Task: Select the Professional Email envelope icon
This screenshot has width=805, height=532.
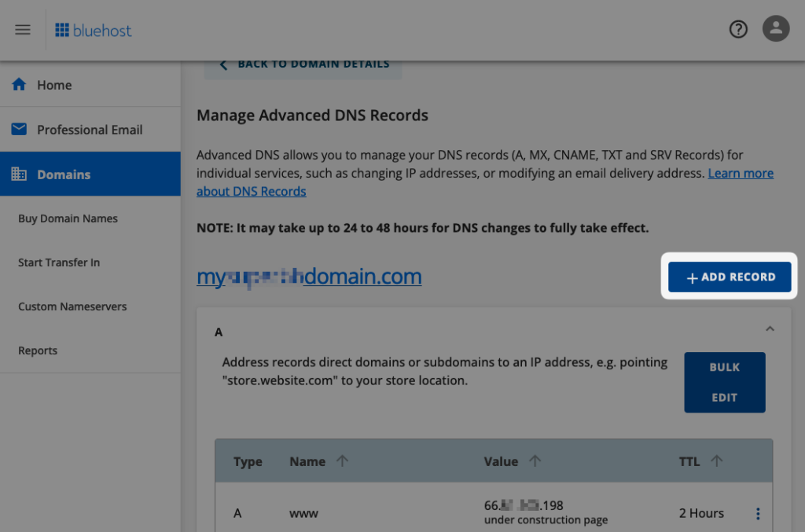Action: pyautogui.click(x=18, y=129)
